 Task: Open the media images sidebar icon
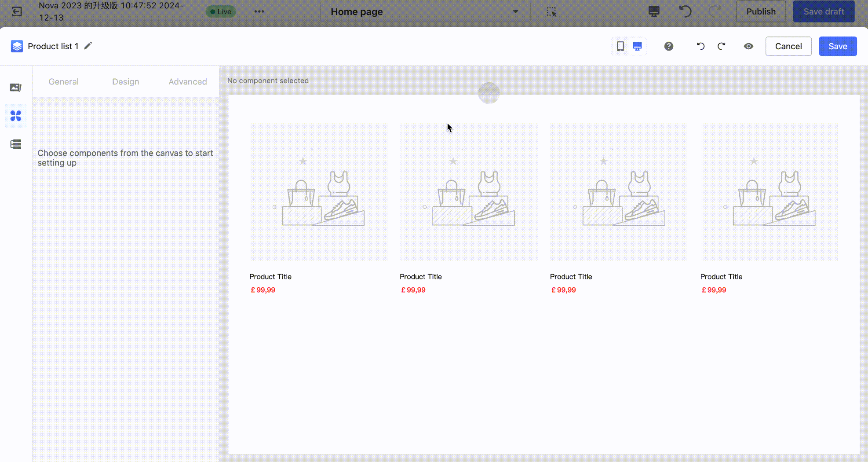click(x=16, y=87)
